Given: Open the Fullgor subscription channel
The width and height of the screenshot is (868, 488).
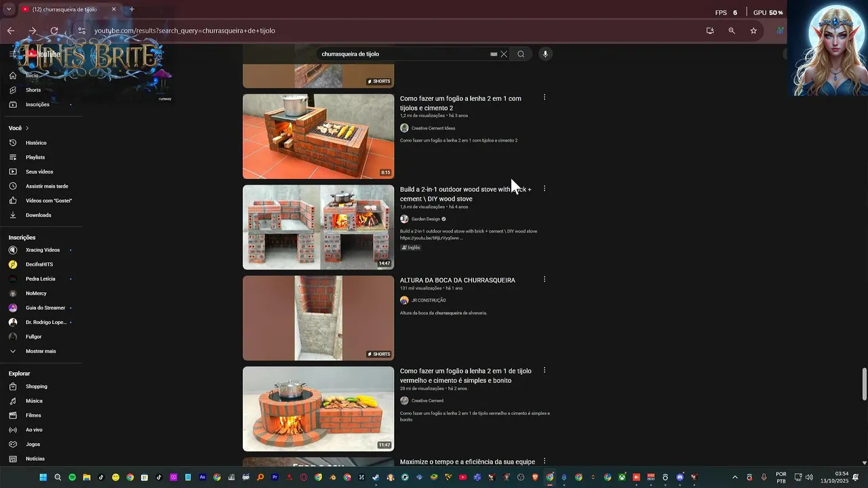Looking at the screenshot, I should click(x=34, y=337).
